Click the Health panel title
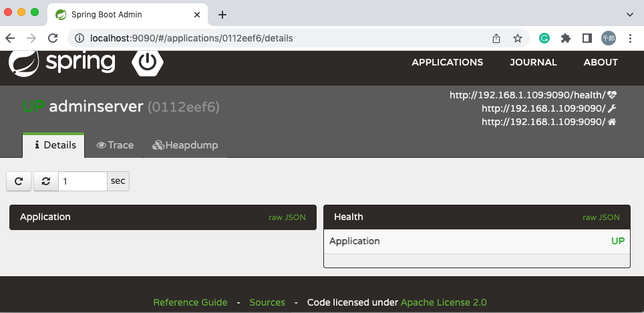Viewport: 644px width, 313px height. 348,217
